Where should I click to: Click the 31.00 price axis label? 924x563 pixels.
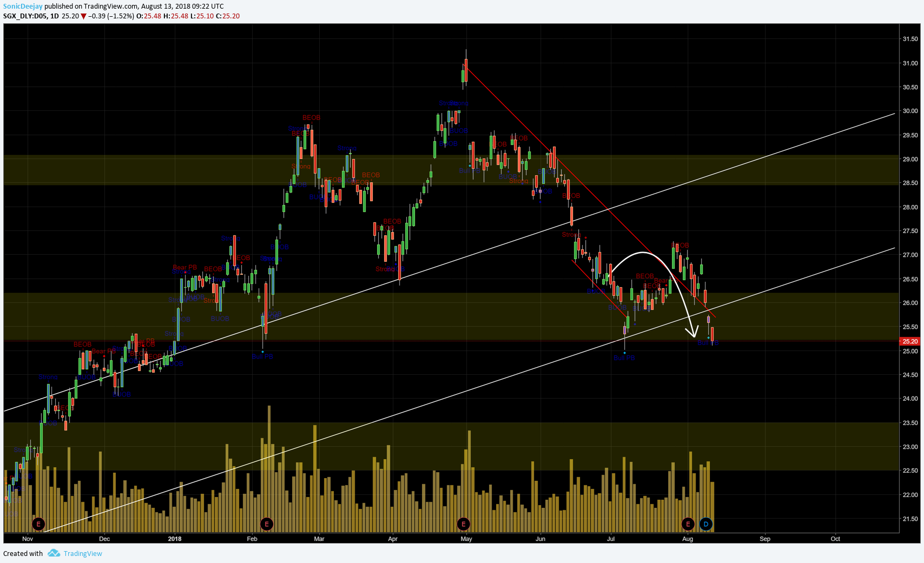910,63
